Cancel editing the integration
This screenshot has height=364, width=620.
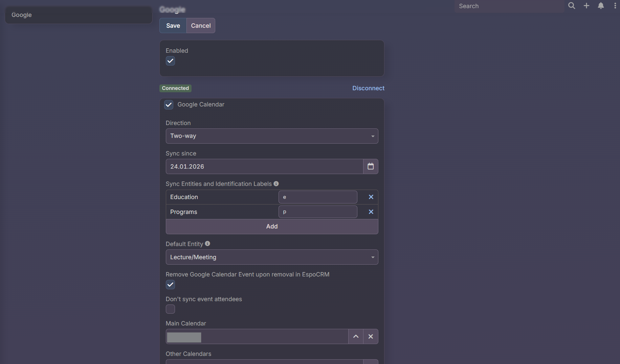(201, 25)
